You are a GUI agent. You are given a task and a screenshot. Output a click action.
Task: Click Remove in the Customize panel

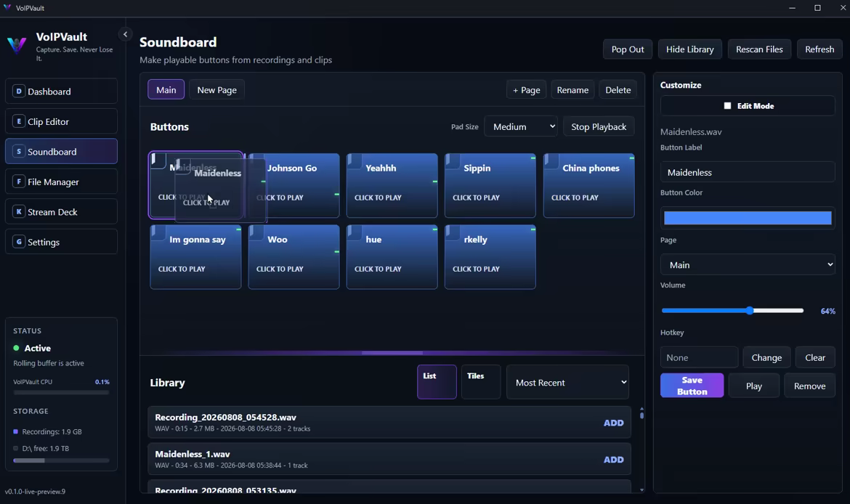(x=809, y=386)
